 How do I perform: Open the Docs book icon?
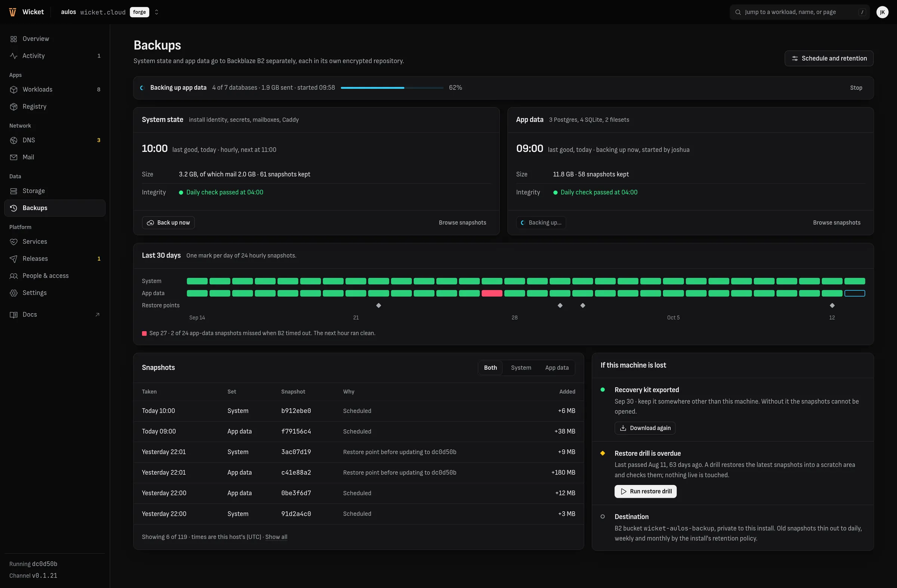(13, 315)
